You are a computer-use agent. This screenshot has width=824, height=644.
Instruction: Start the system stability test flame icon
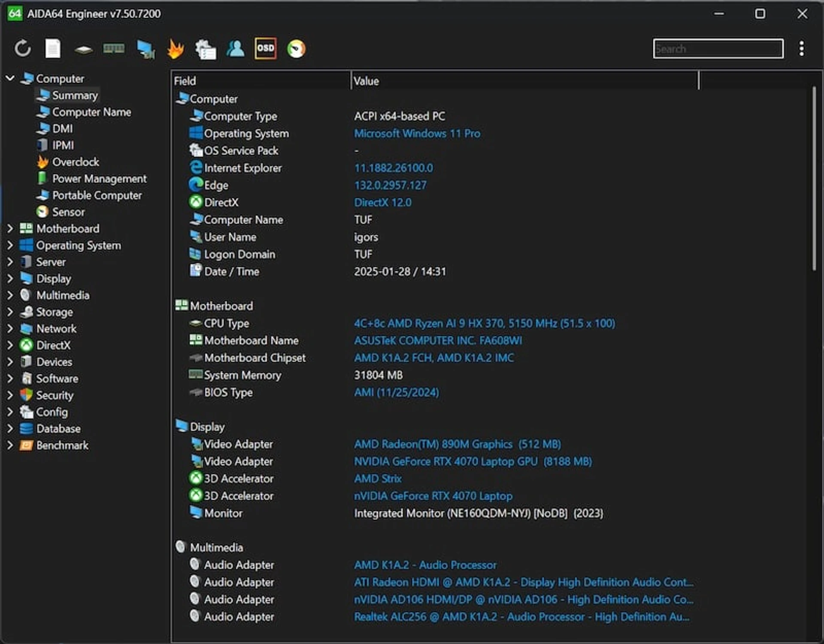click(176, 49)
